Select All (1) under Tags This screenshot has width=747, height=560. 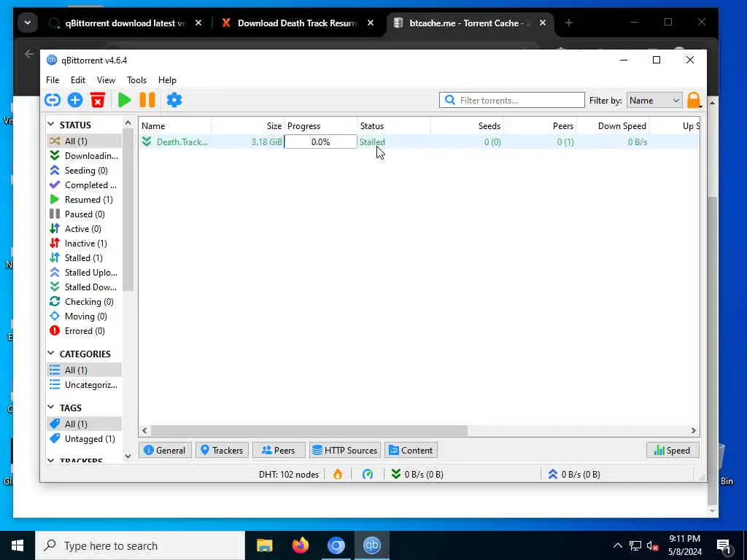(85, 424)
